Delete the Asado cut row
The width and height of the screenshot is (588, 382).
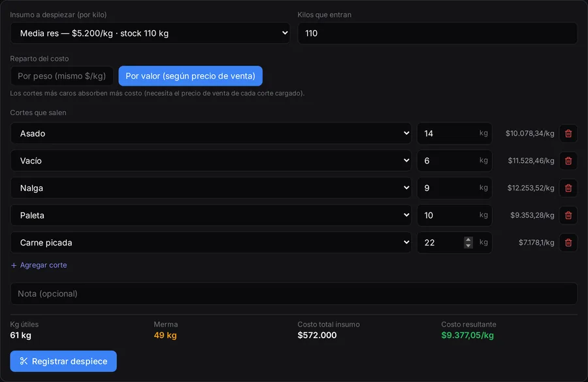tap(568, 133)
